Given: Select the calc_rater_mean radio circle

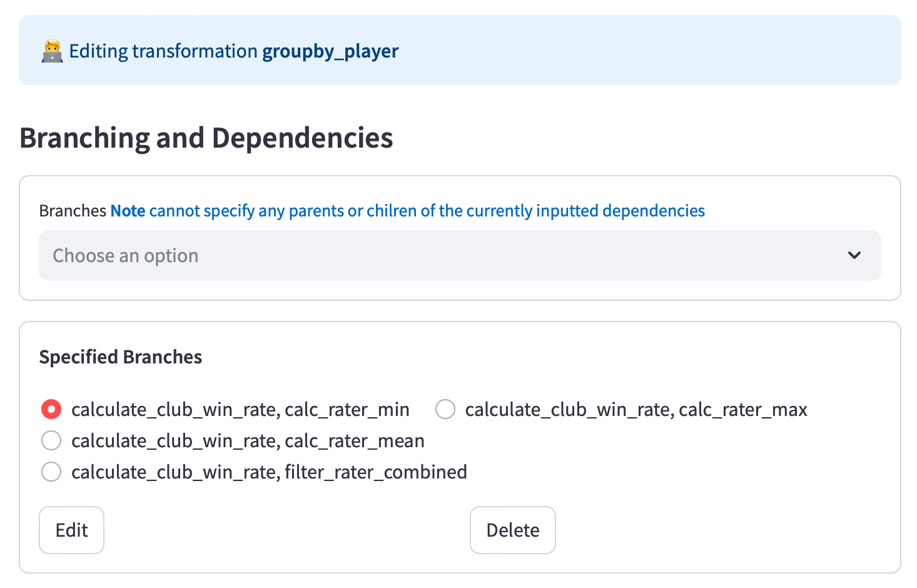Looking at the screenshot, I should click(x=51, y=440).
